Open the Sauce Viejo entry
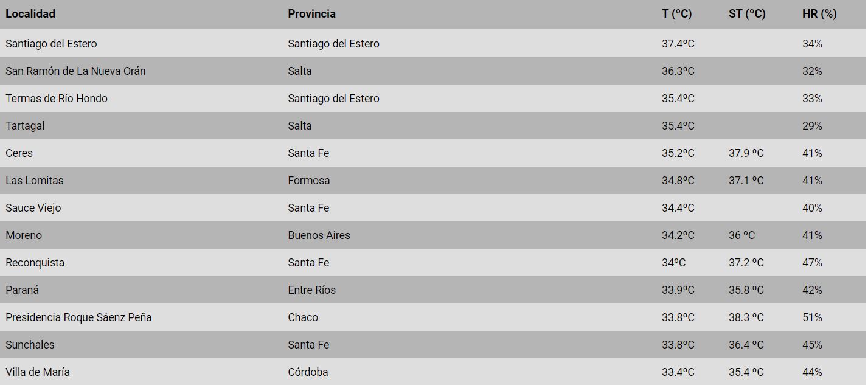The height and width of the screenshot is (385, 868). pos(33,208)
